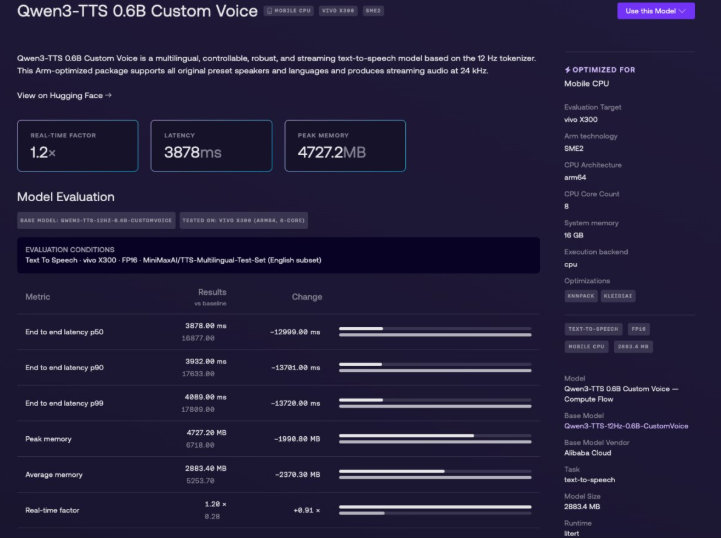Follow the View on Hugging Face link

point(64,96)
